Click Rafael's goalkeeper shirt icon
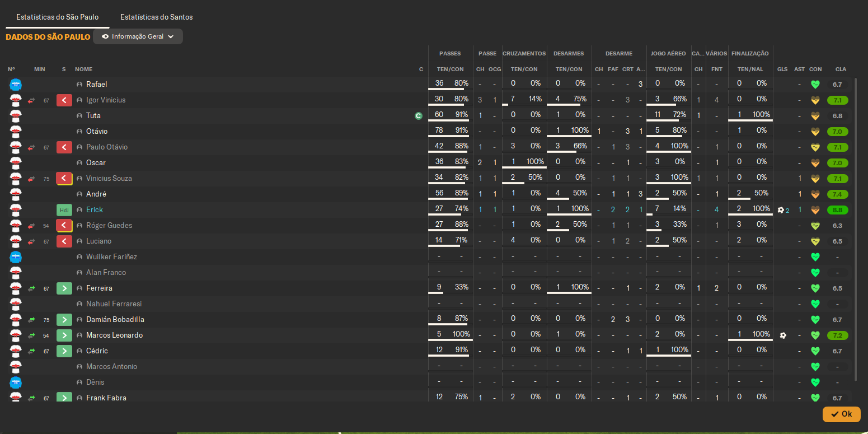Viewport: 868px width, 434px height. click(x=16, y=85)
